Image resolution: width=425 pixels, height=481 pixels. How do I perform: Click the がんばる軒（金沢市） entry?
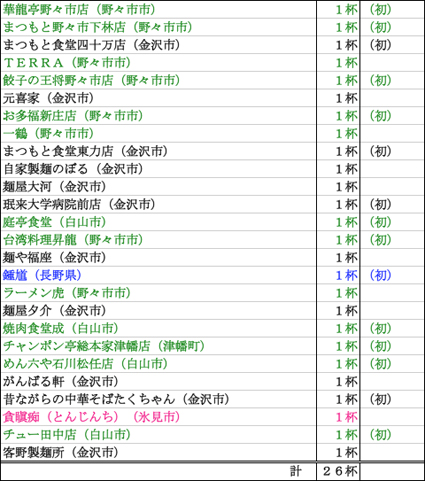(61, 381)
